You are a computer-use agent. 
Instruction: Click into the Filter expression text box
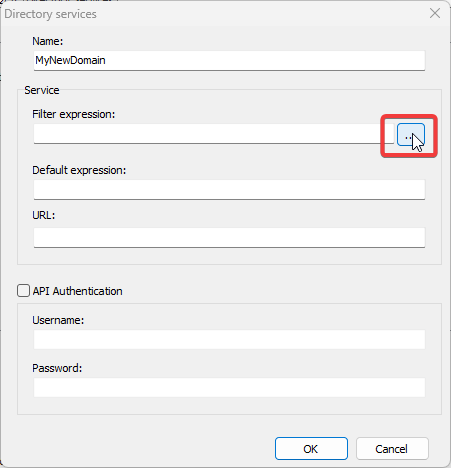tap(214, 134)
